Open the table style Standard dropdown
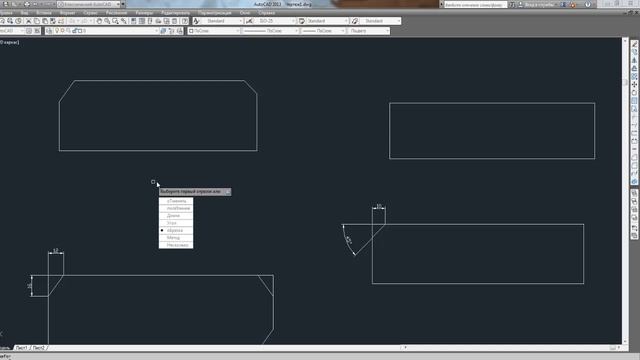This screenshot has width=640, height=360. click(327, 21)
